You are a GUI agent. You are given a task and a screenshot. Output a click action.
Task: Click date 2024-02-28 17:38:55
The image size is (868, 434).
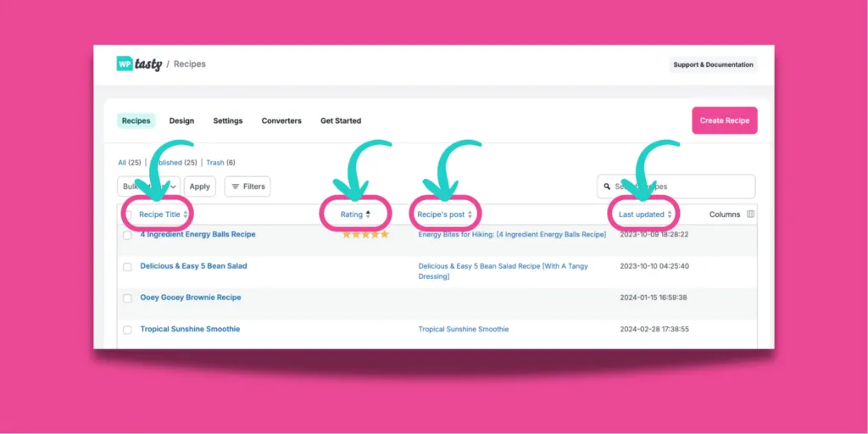click(654, 330)
